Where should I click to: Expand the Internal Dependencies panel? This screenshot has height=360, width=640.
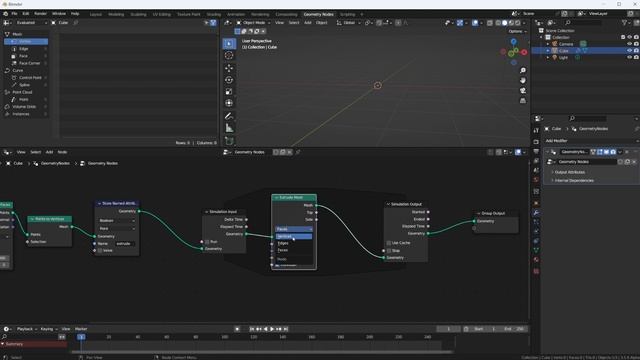(x=573, y=180)
